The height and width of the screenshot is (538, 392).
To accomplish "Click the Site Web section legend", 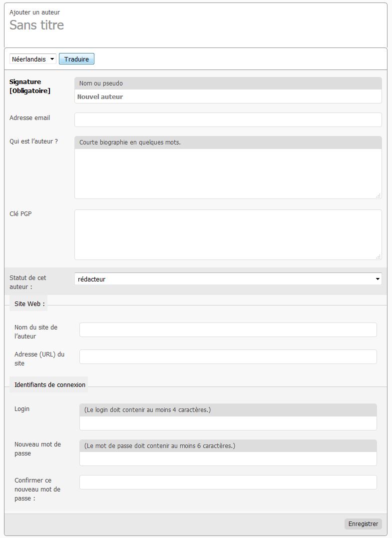I will coord(29,303).
